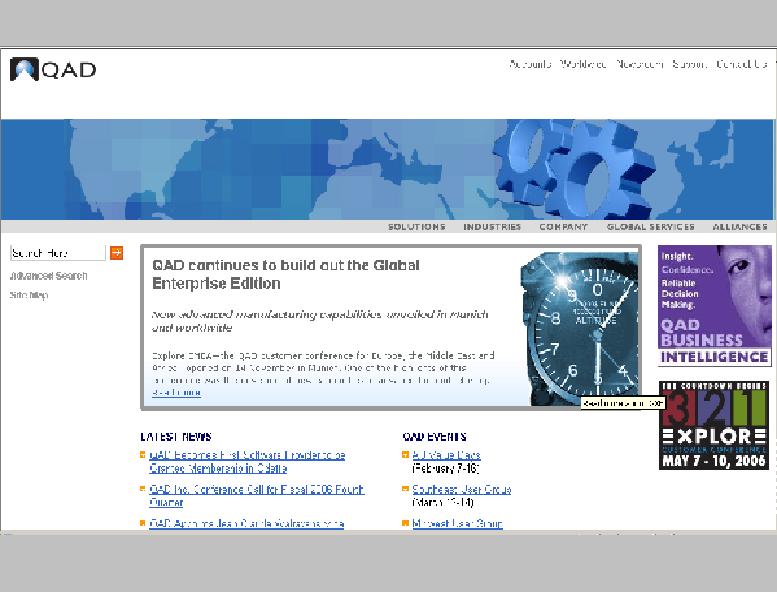Click the blue gears banner graphic
The width and height of the screenshot is (777, 592).
(x=568, y=166)
